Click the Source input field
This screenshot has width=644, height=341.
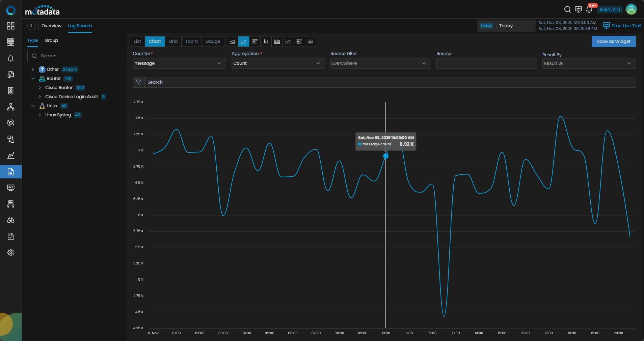[486, 63]
